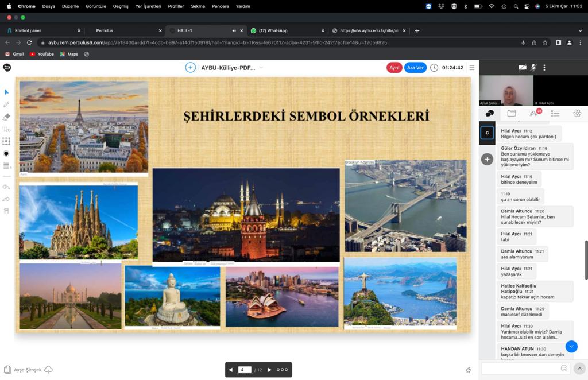Toggle the camera on or off
The height and width of the screenshot is (380, 588).
pyautogui.click(x=522, y=68)
